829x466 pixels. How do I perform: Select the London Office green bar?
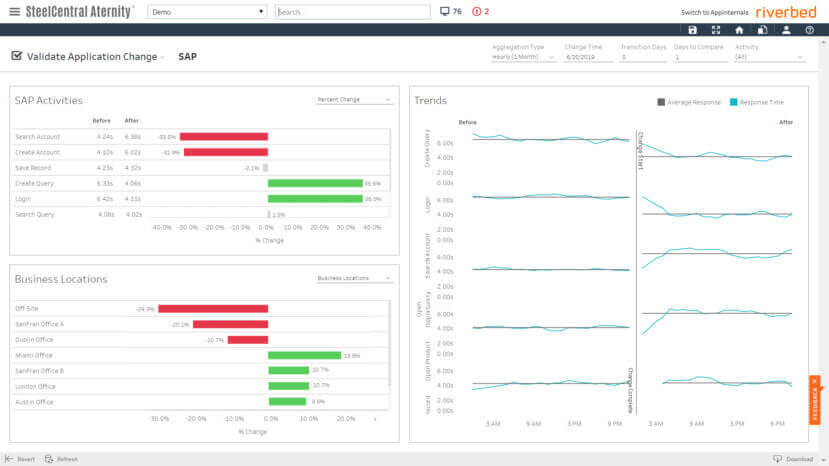coord(289,386)
